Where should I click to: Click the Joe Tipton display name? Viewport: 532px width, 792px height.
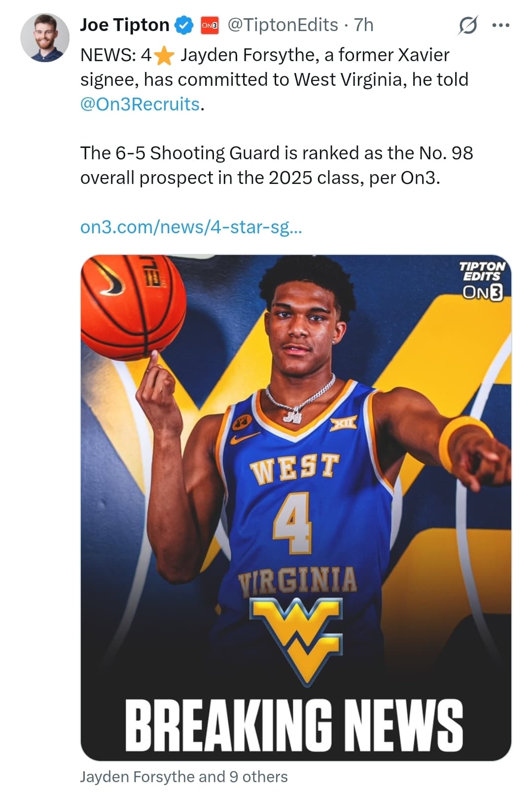125,25
